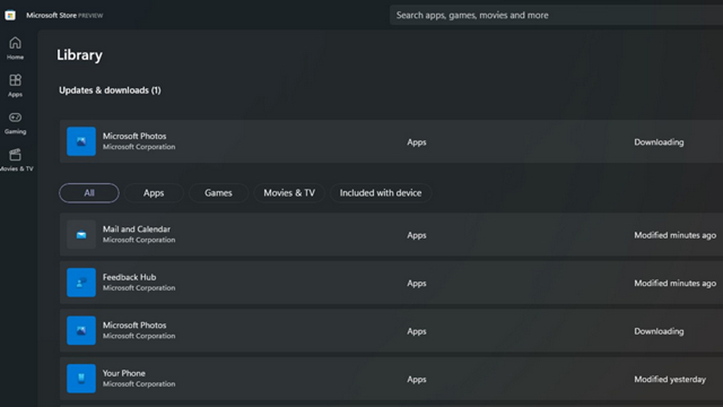723x407 pixels.
Task: Click the Updates & downloads heading
Action: [x=109, y=90]
